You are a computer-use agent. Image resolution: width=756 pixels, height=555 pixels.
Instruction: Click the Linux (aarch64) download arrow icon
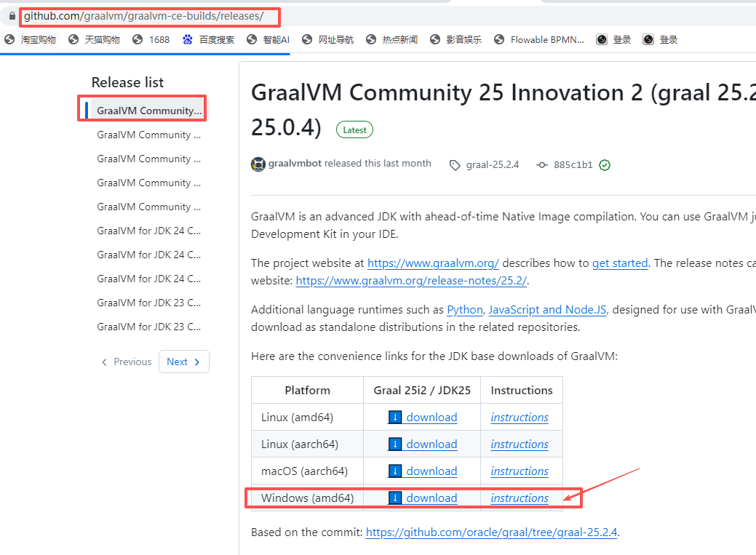tap(395, 444)
